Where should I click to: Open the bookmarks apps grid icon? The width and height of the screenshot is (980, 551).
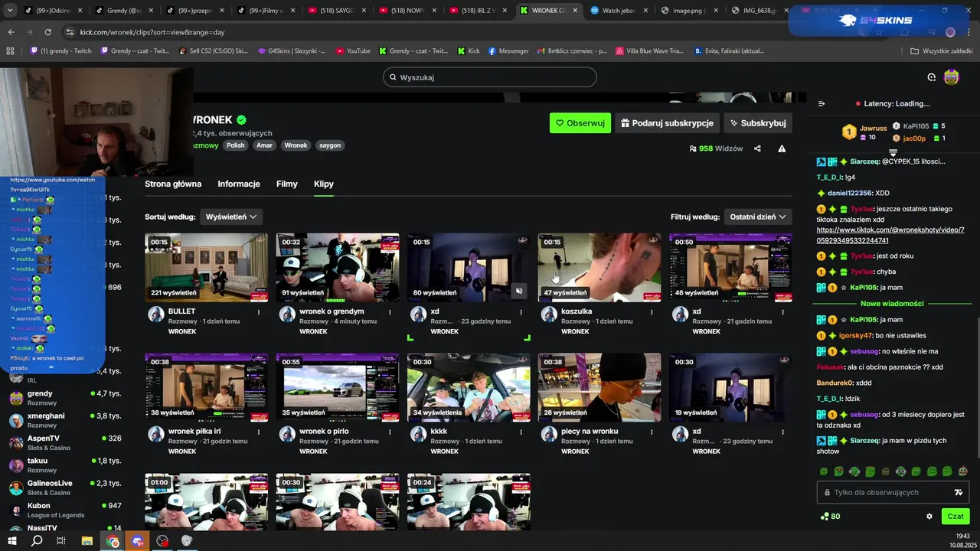10,51
